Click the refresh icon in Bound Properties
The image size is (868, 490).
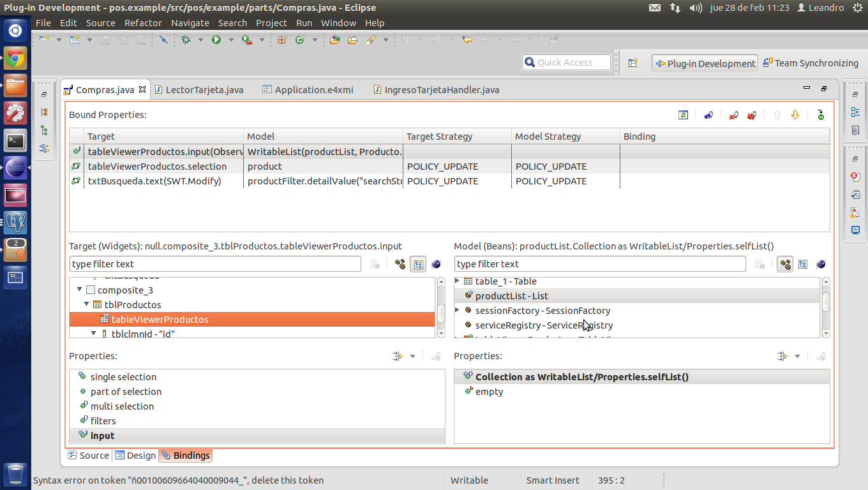click(x=684, y=115)
